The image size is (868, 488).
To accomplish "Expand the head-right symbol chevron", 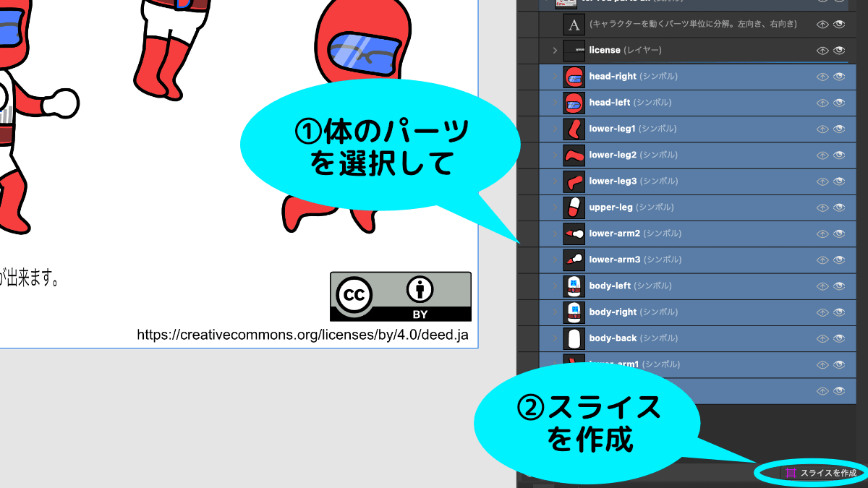I will [x=555, y=77].
